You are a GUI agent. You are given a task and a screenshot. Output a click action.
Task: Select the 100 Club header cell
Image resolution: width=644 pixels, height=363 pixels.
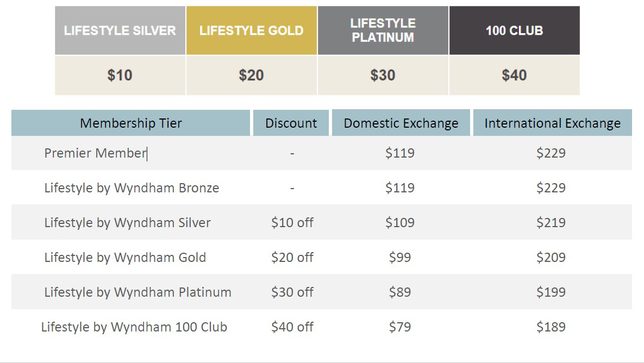tap(514, 30)
